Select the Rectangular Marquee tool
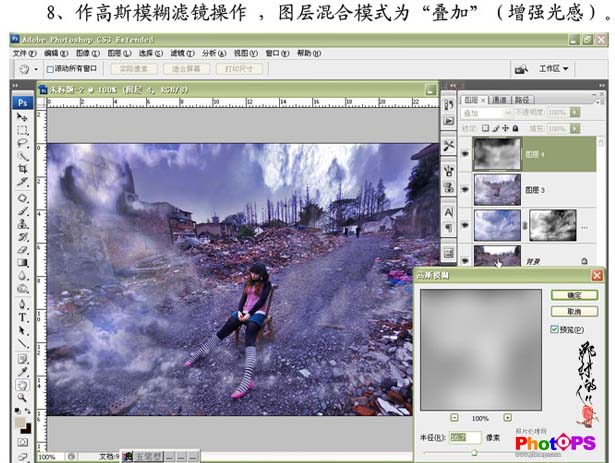615x463 pixels. coord(22,130)
